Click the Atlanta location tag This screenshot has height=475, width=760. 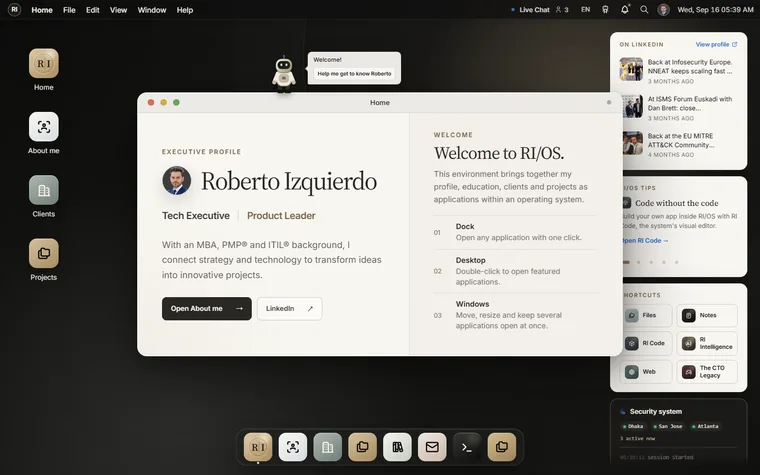tap(706, 427)
